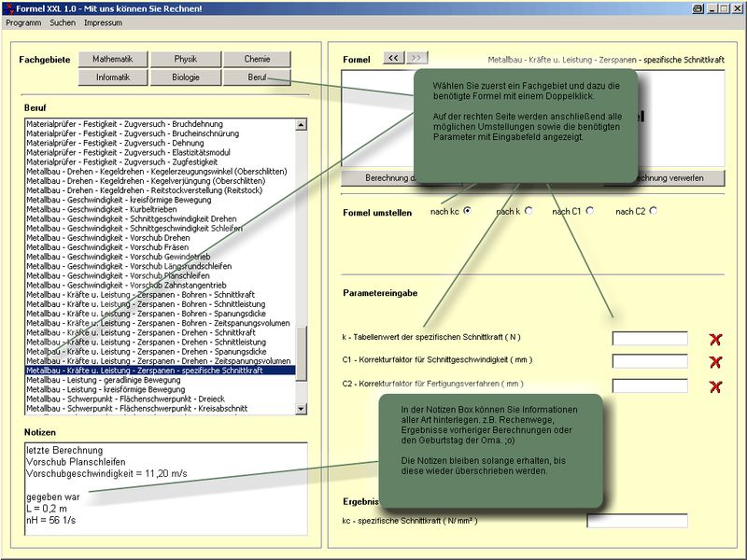Open the Impressum menu

click(103, 21)
